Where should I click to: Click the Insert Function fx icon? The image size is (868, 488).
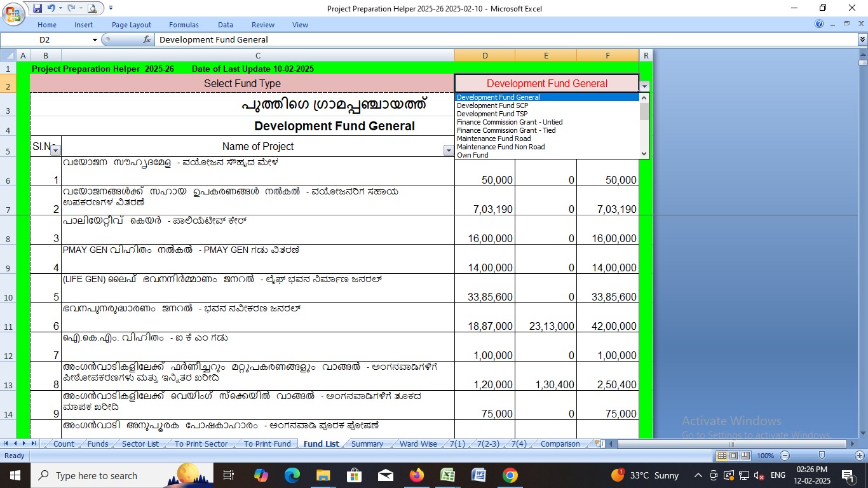pyautogui.click(x=147, y=39)
